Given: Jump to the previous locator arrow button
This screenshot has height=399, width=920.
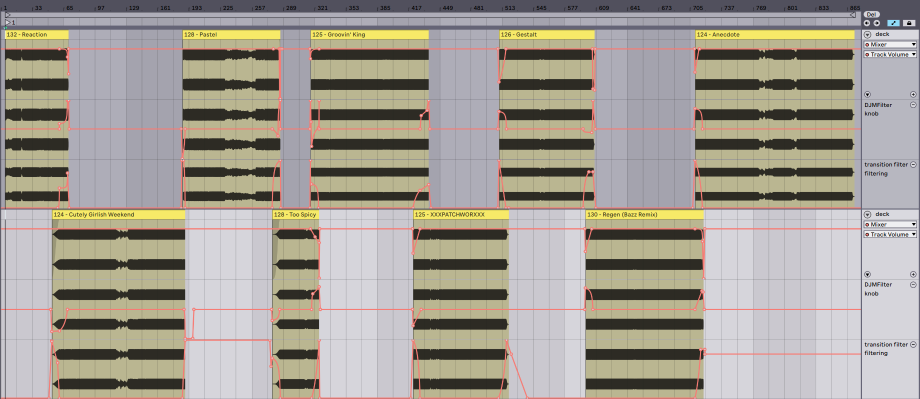Looking at the screenshot, I should 867,23.
